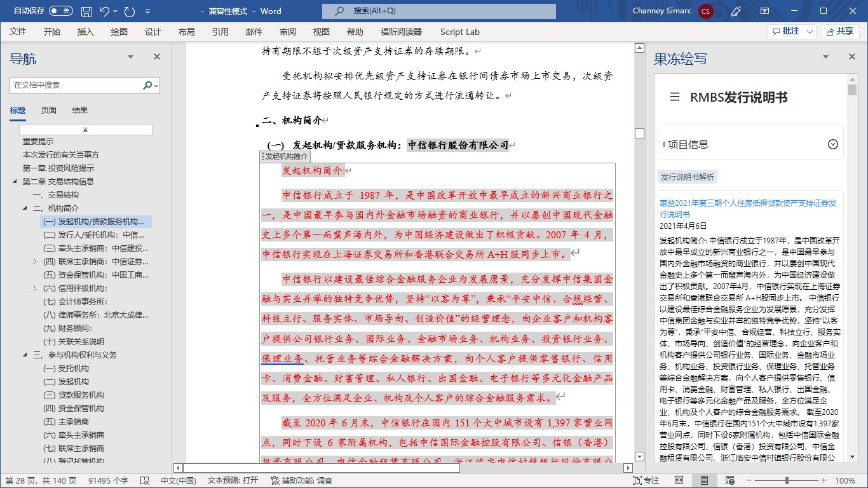The width and height of the screenshot is (868, 488).
Task: Switch to the 插入 (Insert) tab
Action: pos(85,32)
